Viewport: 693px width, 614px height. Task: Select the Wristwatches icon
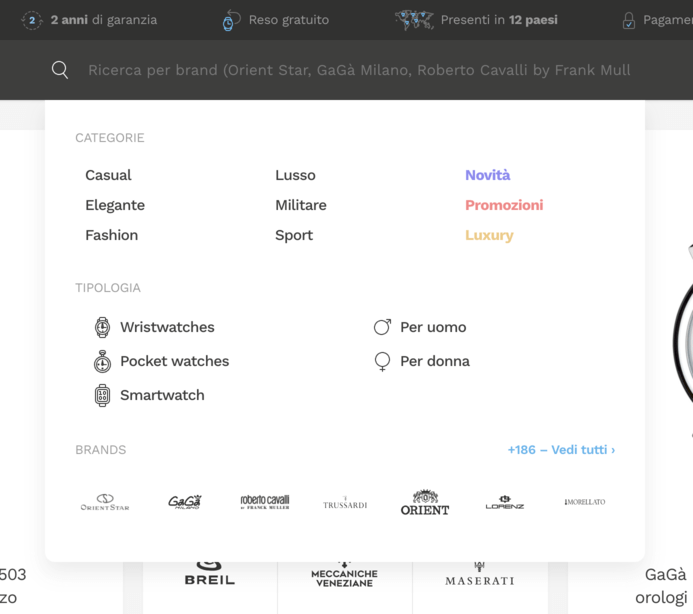tap(102, 327)
